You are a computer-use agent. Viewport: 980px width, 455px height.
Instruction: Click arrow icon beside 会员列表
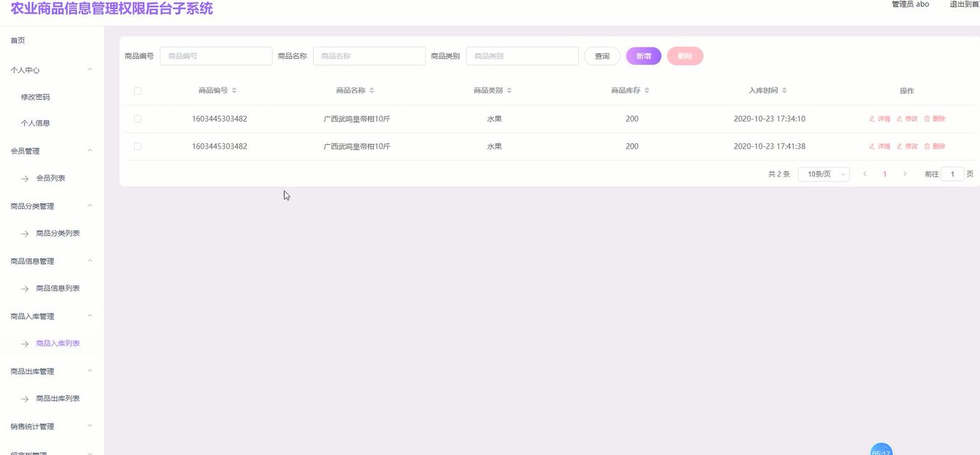coord(25,178)
